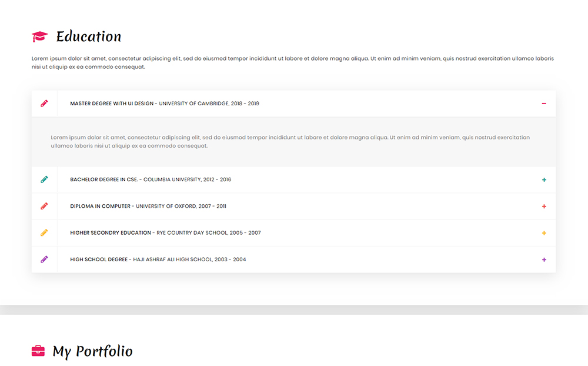Screen dimensions: 588x366
Task: Open the Bachelor Degree in CSE accordion title
Action: coord(151,179)
